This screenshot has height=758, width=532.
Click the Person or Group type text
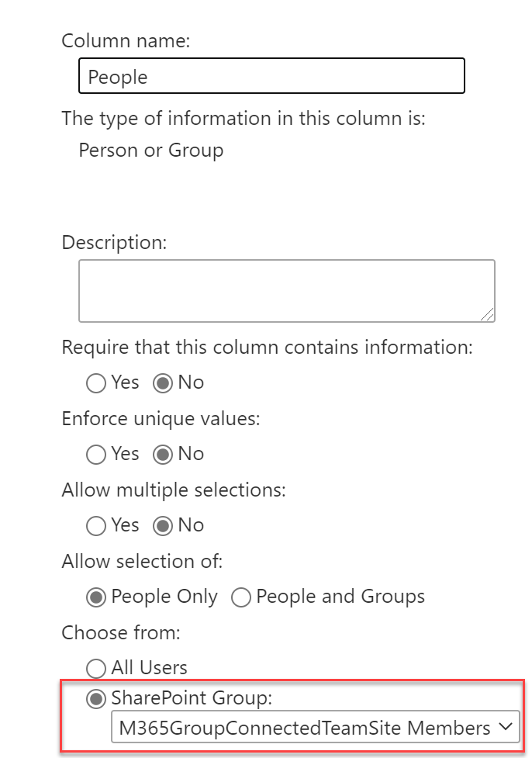point(151,150)
